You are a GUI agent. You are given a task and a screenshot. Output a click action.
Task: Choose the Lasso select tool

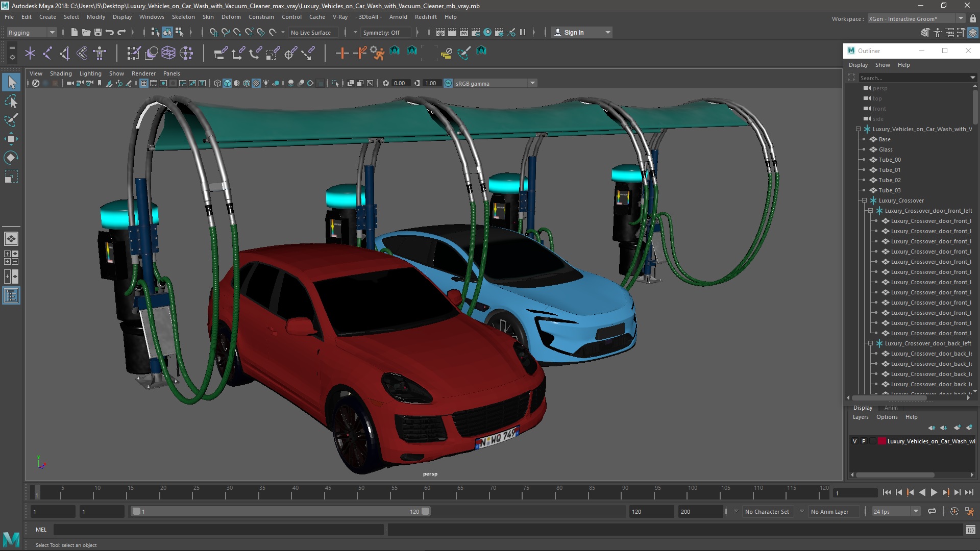[x=11, y=102]
